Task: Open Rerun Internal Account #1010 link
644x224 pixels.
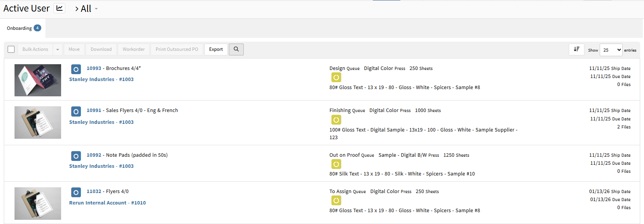Action: [107, 203]
